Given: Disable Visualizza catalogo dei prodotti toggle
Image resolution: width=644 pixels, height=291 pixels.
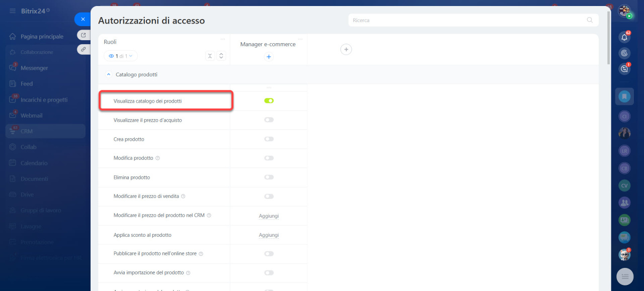Looking at the screenshot, I should [x=269, y=101].
